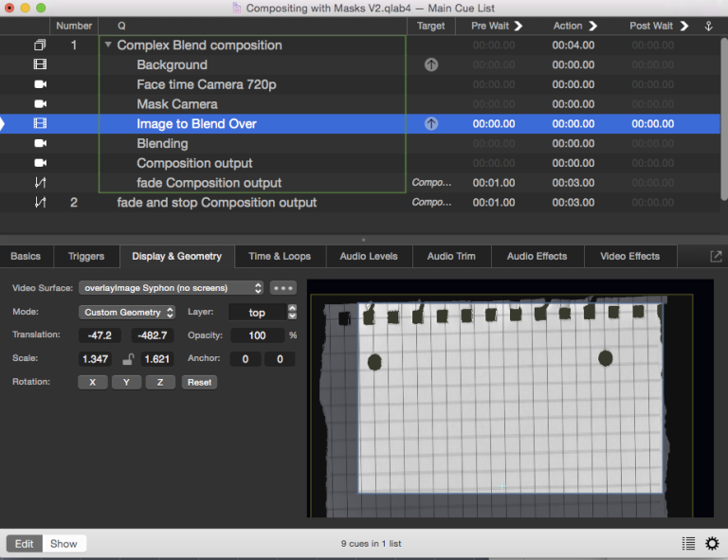This screenshot has width=728, height=560.
Task: Pop out the inspector panel
Action: click(716, 256)
